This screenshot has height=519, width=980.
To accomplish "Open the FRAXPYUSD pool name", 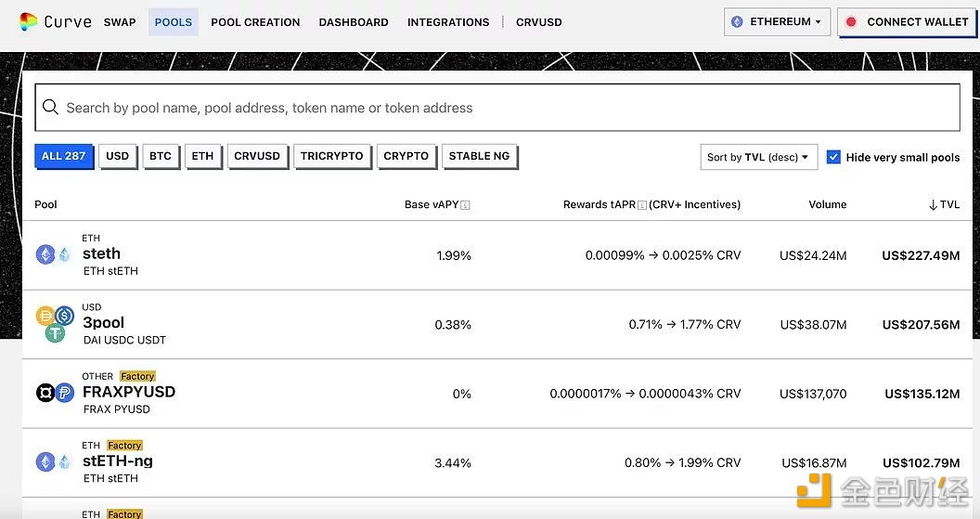I will point(129,392).
